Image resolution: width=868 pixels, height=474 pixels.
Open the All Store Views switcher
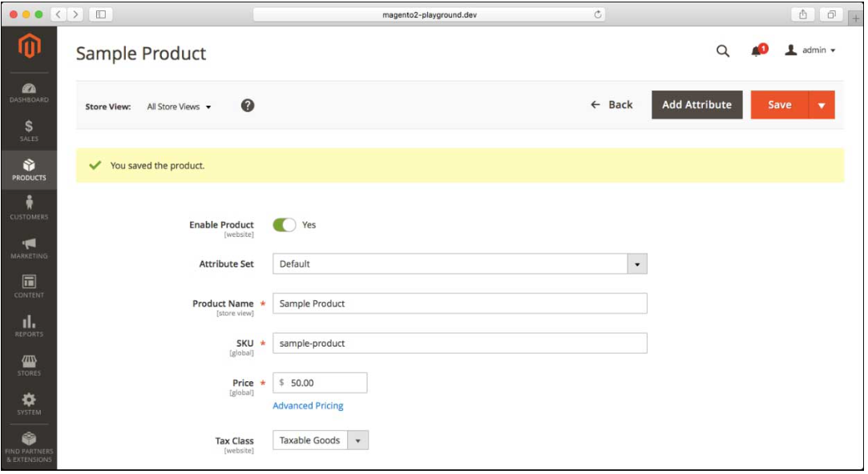(x=179, y=106)
